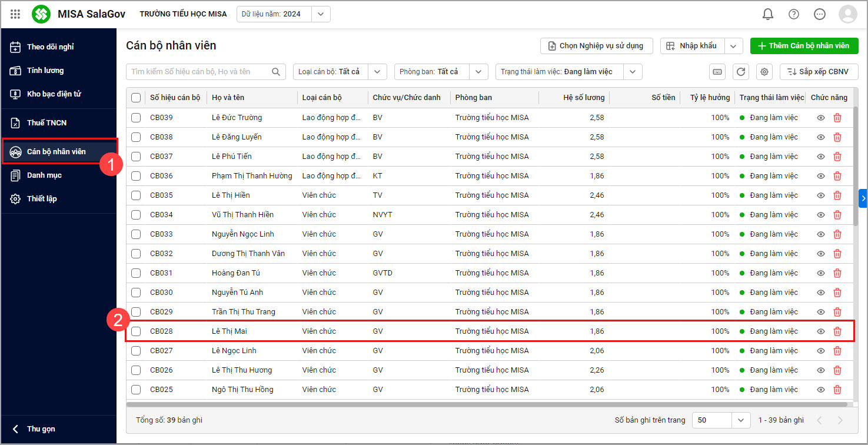The image size is (868, 445).
Task: Check the box for CB036
Action: (x=136, y=176)
